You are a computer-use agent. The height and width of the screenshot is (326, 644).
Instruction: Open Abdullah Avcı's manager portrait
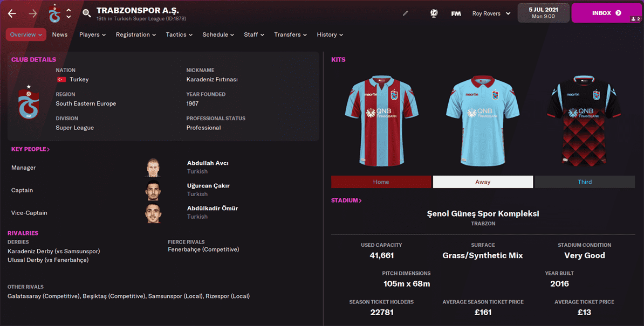click(x=153, y=167)
